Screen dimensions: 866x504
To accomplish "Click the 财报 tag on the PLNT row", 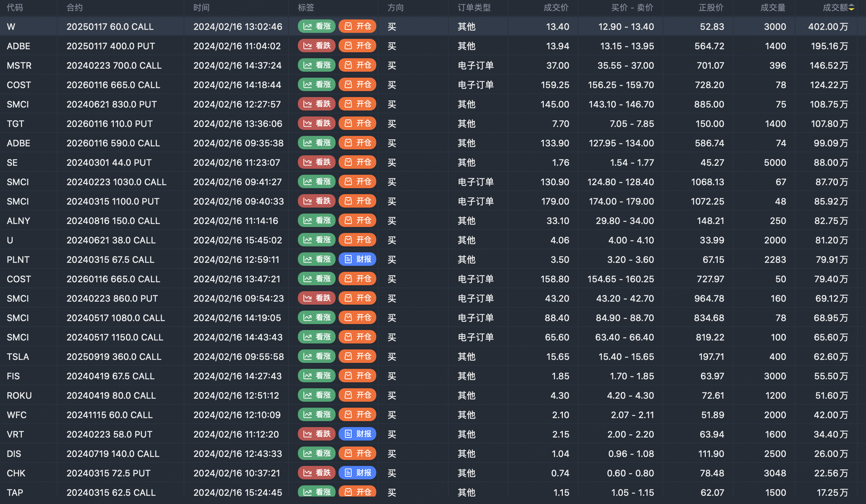I will point(357,259).
